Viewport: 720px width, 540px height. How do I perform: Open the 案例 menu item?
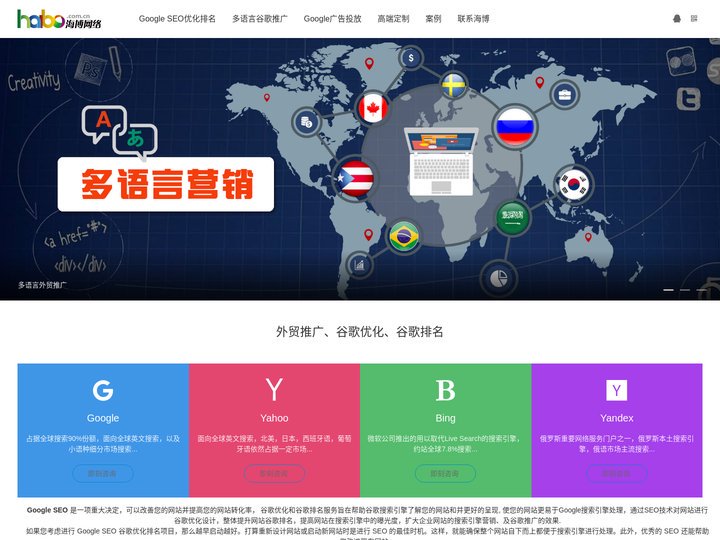pos(433,19)
